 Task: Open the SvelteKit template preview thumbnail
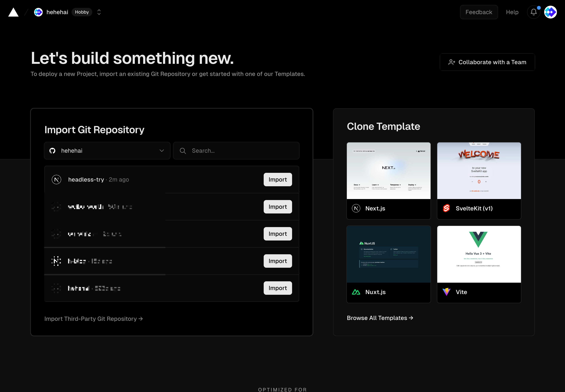[x=479, y=171]
